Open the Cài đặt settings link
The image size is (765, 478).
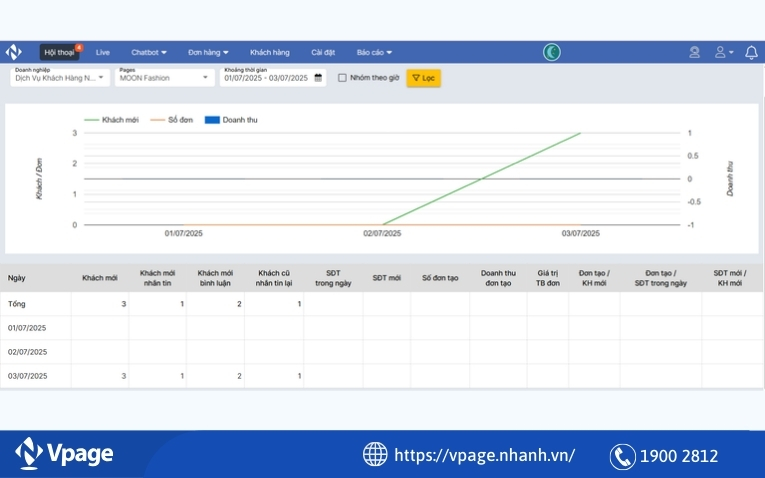coord(323,52)
